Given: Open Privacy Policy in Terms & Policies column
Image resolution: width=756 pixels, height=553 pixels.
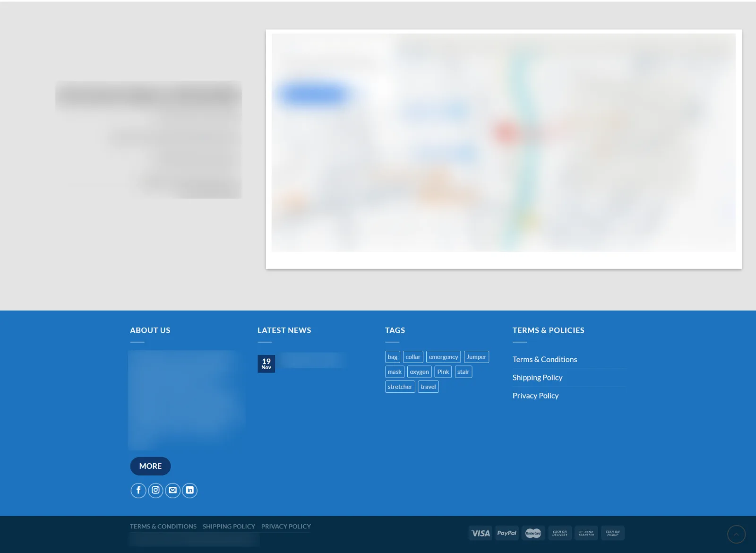Looking at the screenshot, I should (x=536, y=396).
